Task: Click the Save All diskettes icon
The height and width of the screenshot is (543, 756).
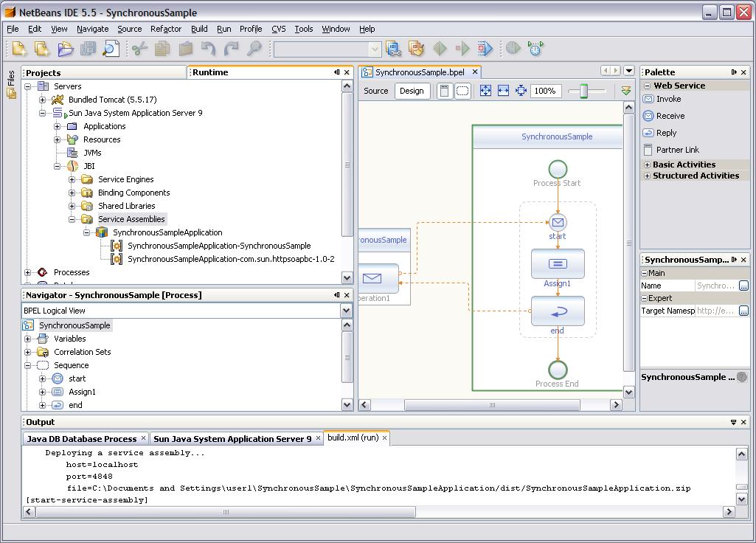Action: pos(88,49)
